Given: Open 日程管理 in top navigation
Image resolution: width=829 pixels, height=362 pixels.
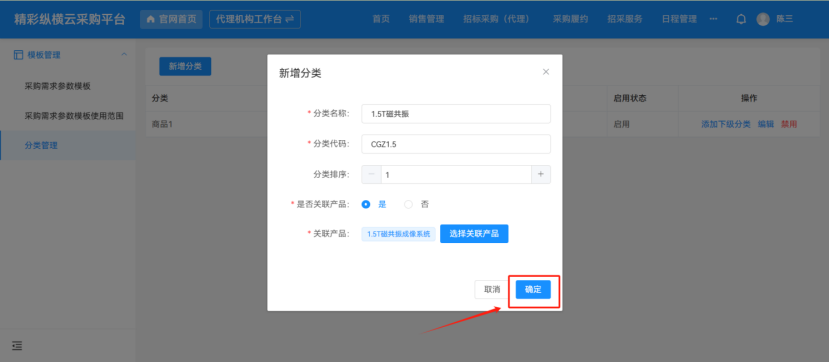Looking at the screenshot, I should tap(679, 20).
